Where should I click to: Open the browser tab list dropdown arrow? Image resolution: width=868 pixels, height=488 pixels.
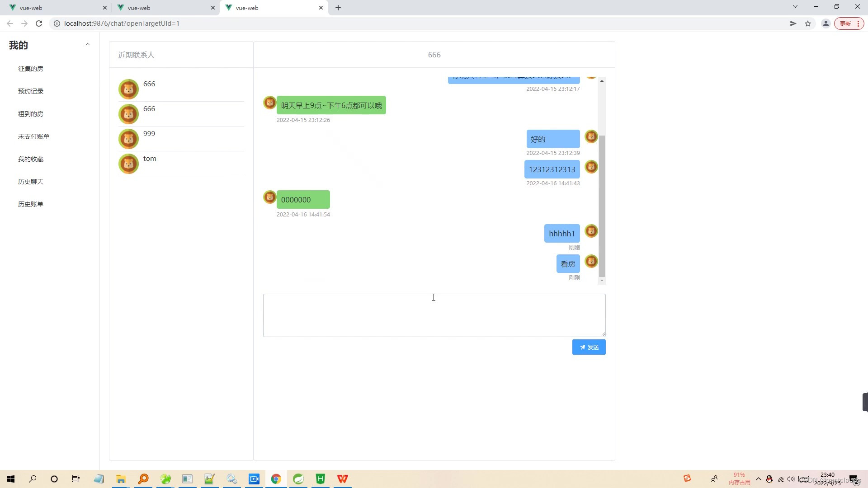tap(794, 6)
